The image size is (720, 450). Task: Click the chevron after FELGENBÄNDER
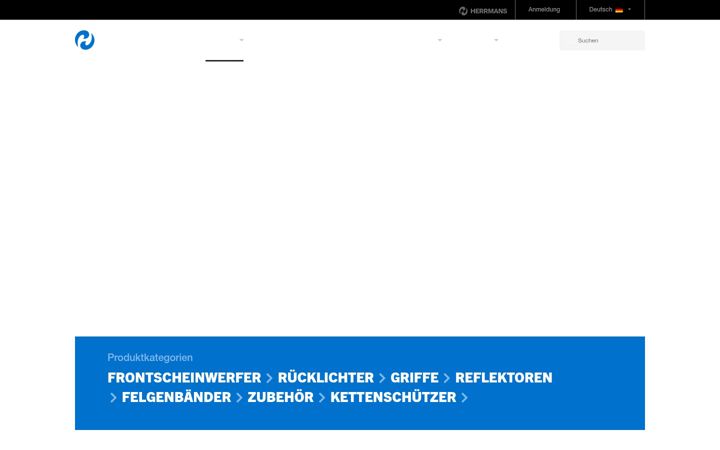(x=239, y=398)
